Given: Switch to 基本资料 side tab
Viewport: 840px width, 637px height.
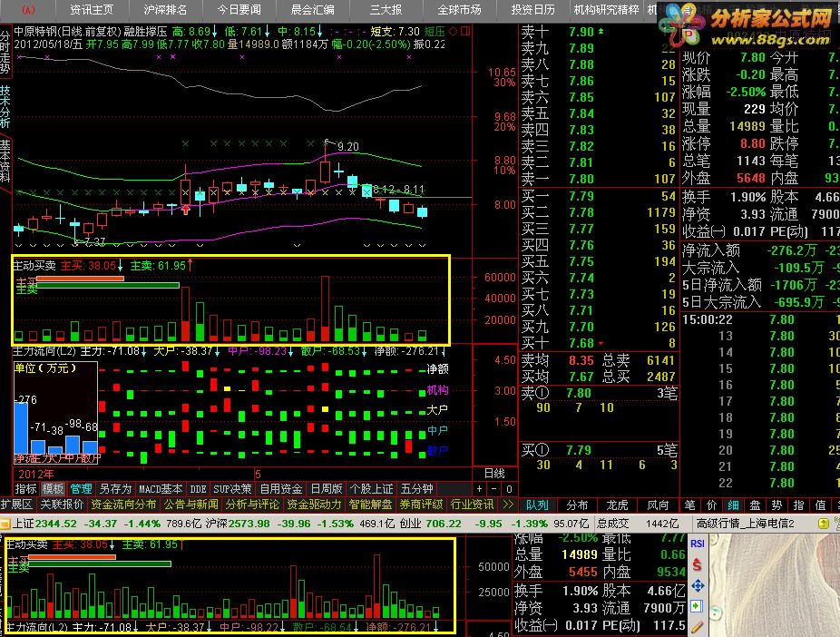Looking at the screenshot, I should 5,162.
